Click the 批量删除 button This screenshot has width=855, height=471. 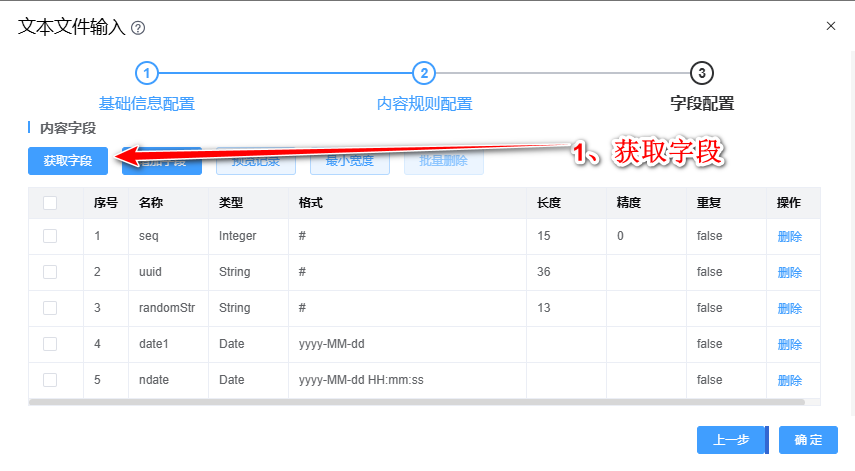coord(443,160)
